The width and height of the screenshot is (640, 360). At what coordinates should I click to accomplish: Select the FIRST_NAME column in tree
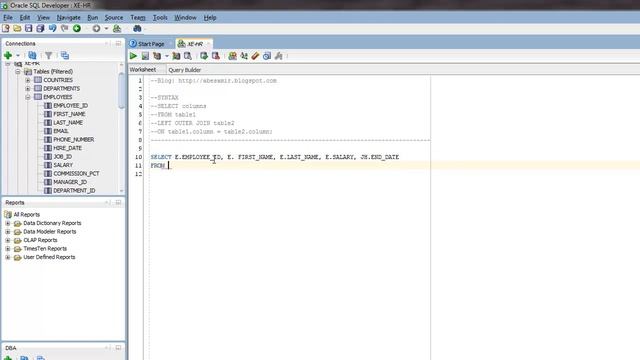point(69,114)
